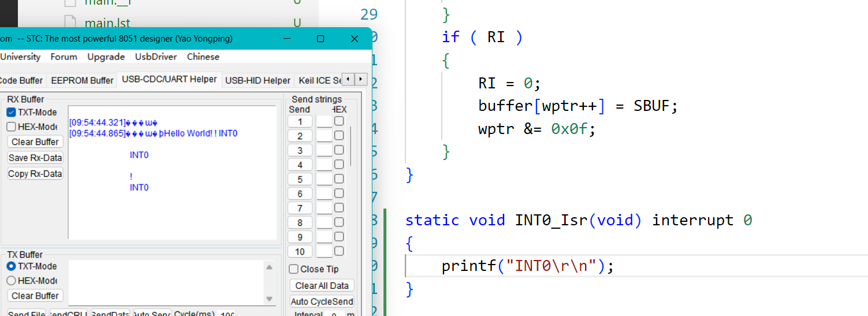Screen dimensions: 868x316
Task: Select TXT-Mode radio in TX Buffer
Action: coord(11,266)
